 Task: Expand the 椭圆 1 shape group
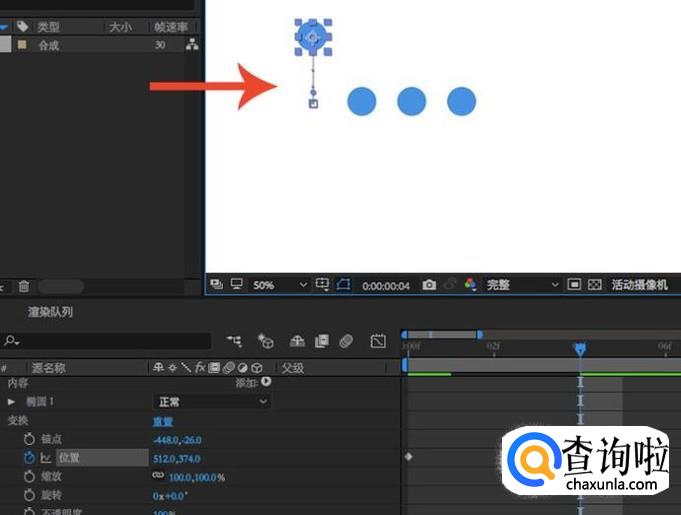[12, 402]
